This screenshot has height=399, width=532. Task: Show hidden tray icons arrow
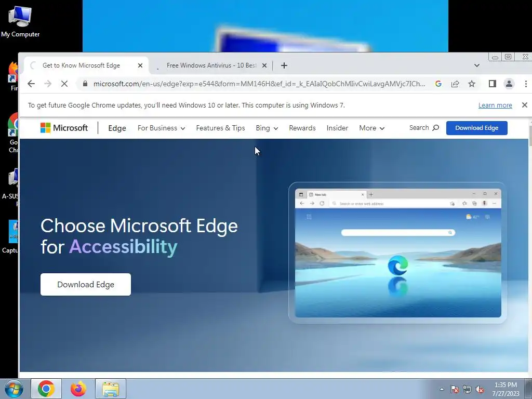click(442, 389)
